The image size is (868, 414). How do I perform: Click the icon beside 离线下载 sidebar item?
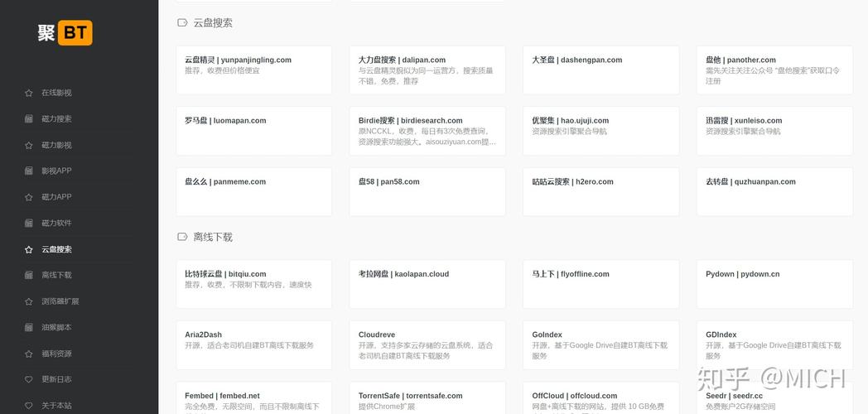click(29, 275)
